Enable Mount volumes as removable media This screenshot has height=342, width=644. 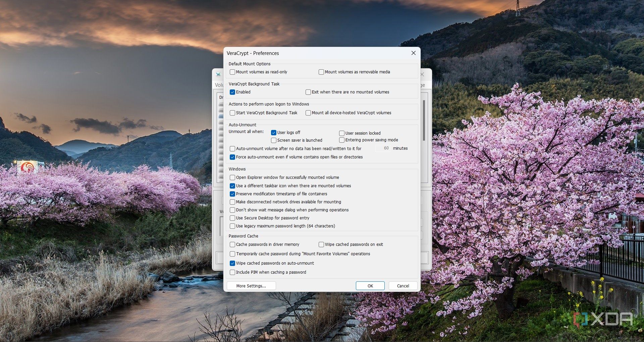coord(321,72)
